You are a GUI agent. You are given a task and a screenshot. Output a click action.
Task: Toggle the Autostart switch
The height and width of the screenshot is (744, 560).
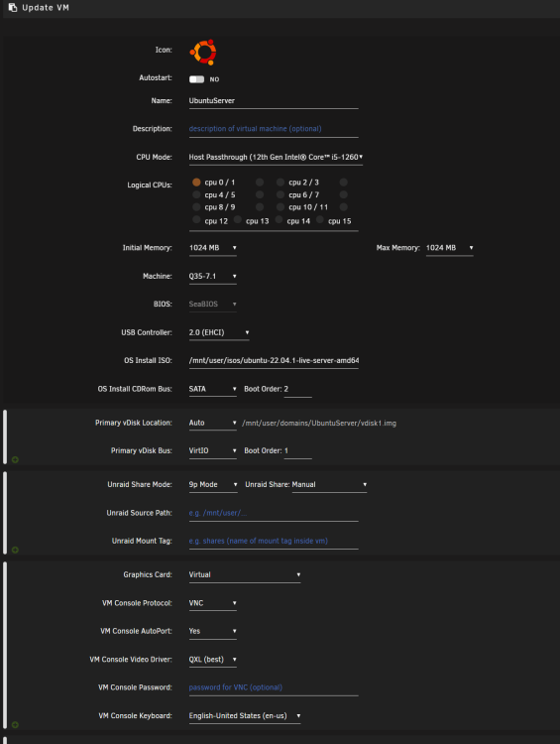(197, 79)
